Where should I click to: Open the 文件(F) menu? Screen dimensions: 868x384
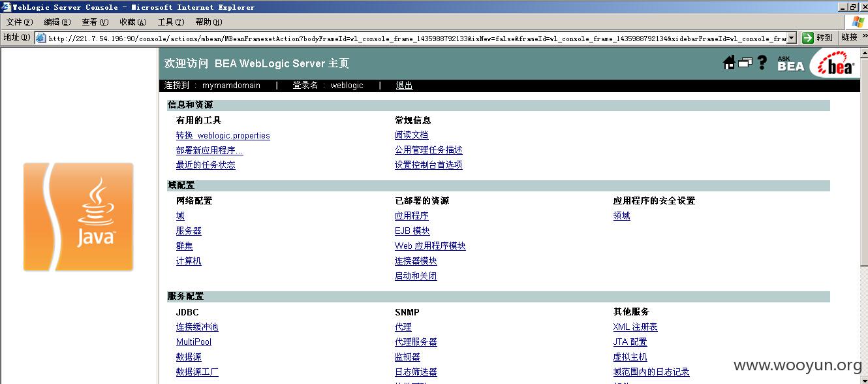[19, 22]
